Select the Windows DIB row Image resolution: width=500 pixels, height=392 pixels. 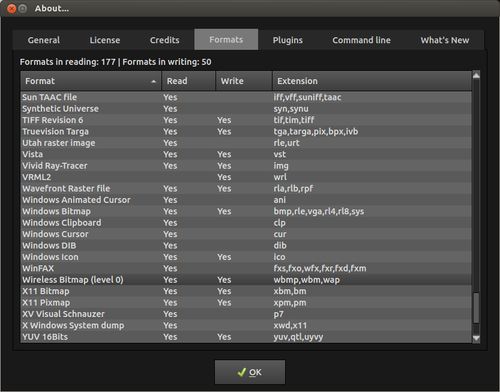point(246,245)
